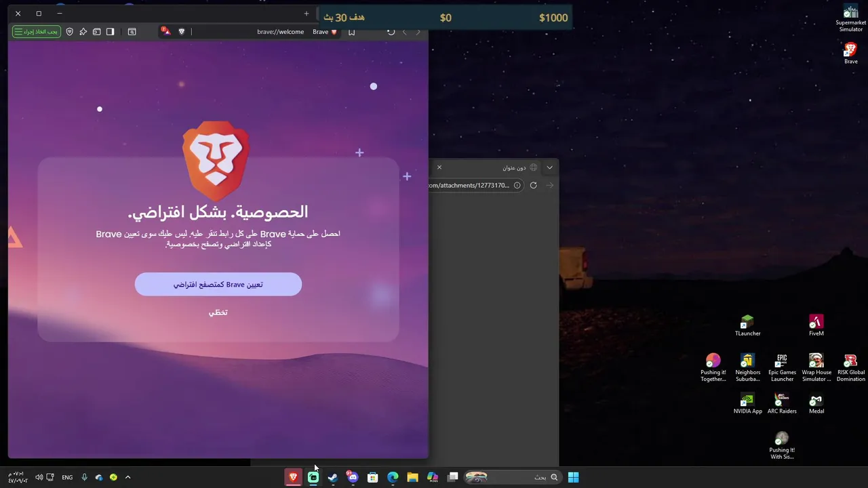Open FiveM desktop shortcut
This screenshot has width=868, height=488.
click(816, 325)
